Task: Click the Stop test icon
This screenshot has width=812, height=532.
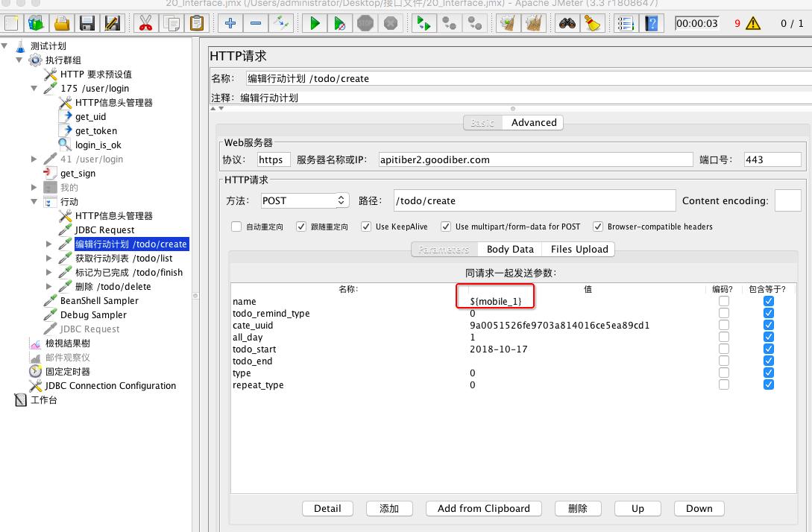Action: click(365, 23)
